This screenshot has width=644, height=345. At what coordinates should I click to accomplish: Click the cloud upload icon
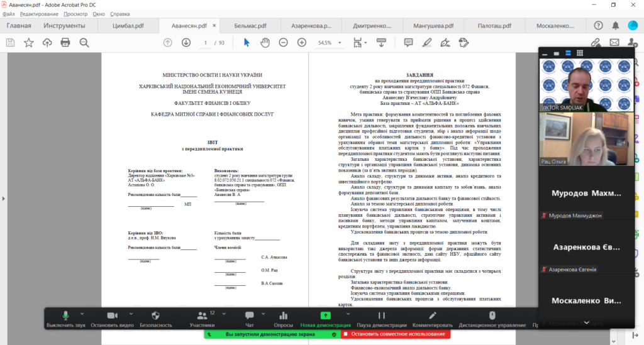pyautogui.click(x=47, y=43)
